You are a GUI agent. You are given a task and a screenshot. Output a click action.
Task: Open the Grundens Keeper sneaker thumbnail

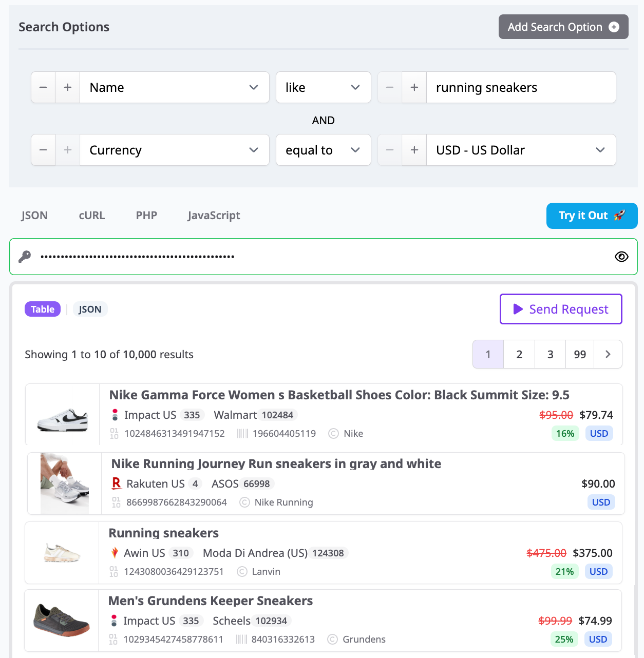point(62,621)
